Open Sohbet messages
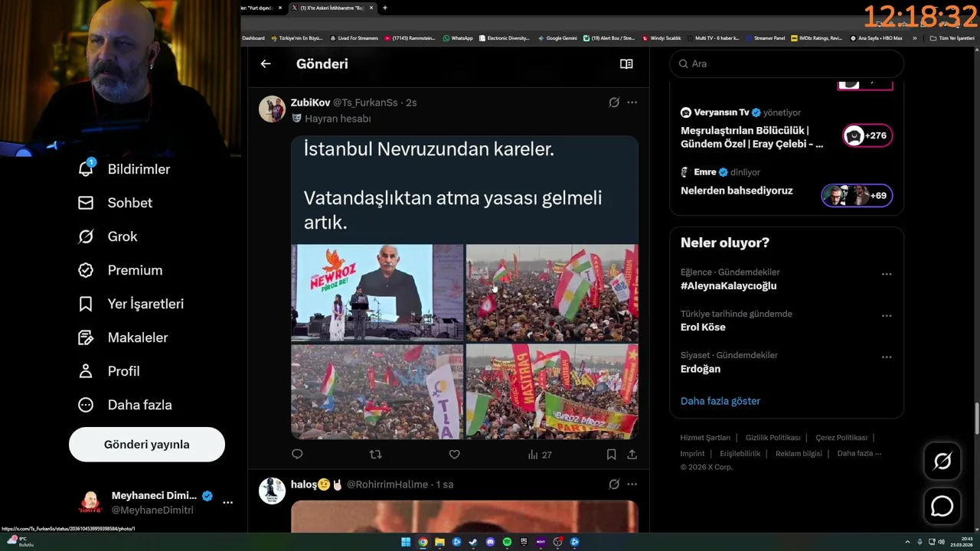Viewport: 980px width, 551px height. (x=116, y=203)
